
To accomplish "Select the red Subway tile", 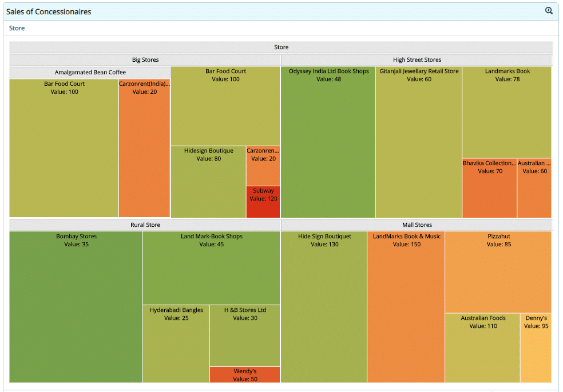I will tap(263, 202).
